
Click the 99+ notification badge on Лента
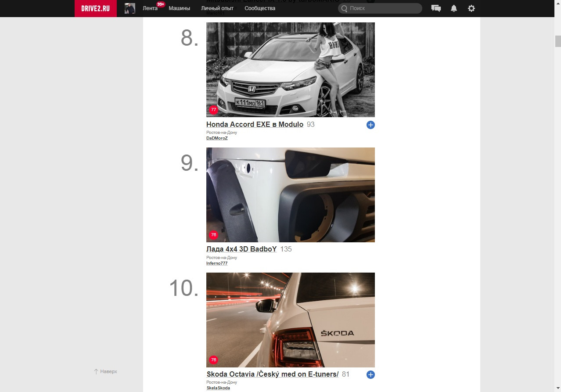click(161, 4)
